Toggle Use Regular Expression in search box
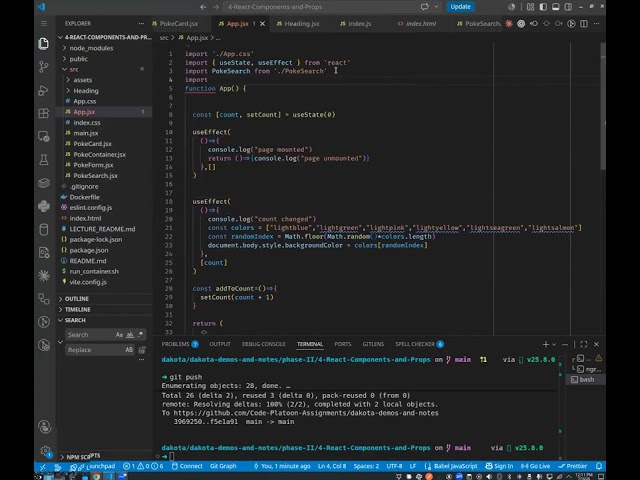 point(140,335)
